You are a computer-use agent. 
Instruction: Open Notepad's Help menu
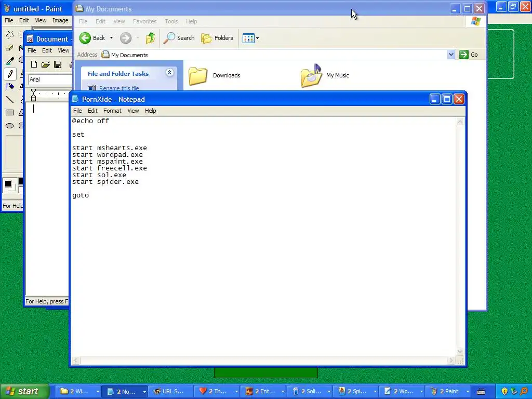click(x=150, y=111)
